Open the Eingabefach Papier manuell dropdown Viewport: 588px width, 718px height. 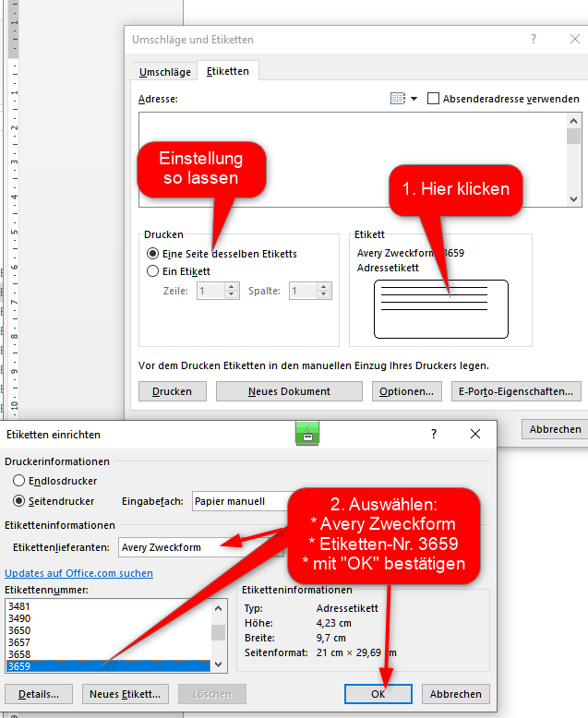pyautogui.click(x=242, y=501)
